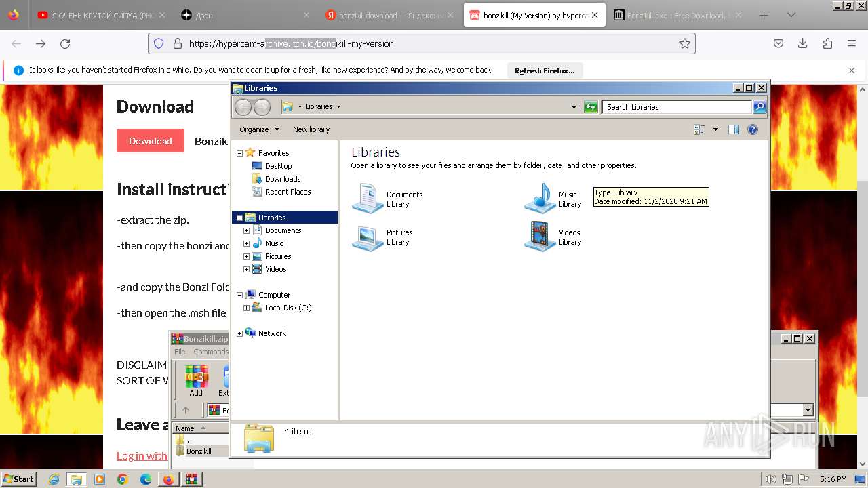This screenshot has width=868, height=488.
Task: Click the Back arrow in Libraries window
Action: (x=243, y=107)
